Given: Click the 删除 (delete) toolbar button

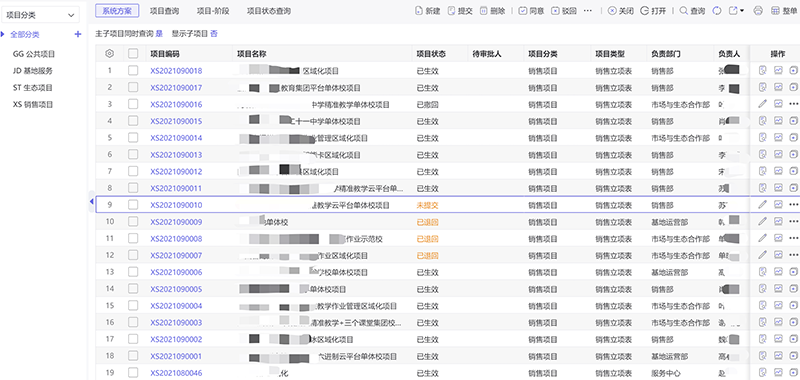Looking at the screenshot, I should pyautogui.click(x=492, y=11).
